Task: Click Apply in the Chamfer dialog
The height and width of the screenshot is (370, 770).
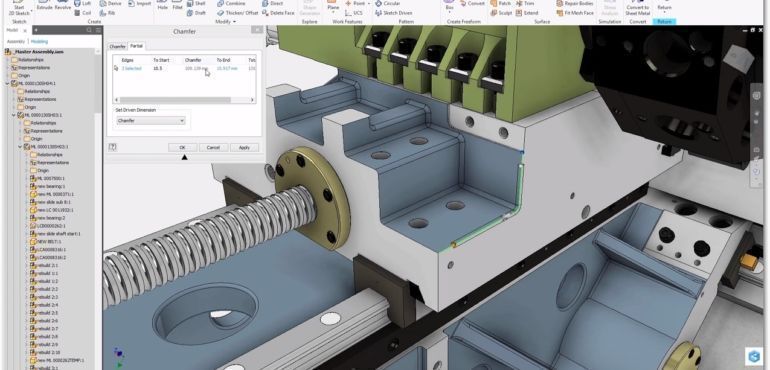Action: [x=244, y=147]
